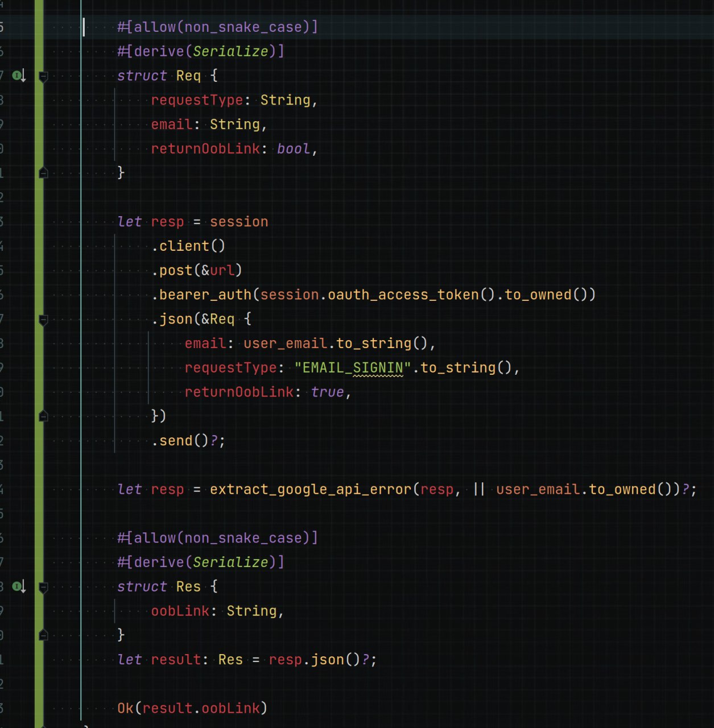This screenshot has height=728, width=714.
Task: Click fold end marker of struct Res
Action: click(43, 635)
